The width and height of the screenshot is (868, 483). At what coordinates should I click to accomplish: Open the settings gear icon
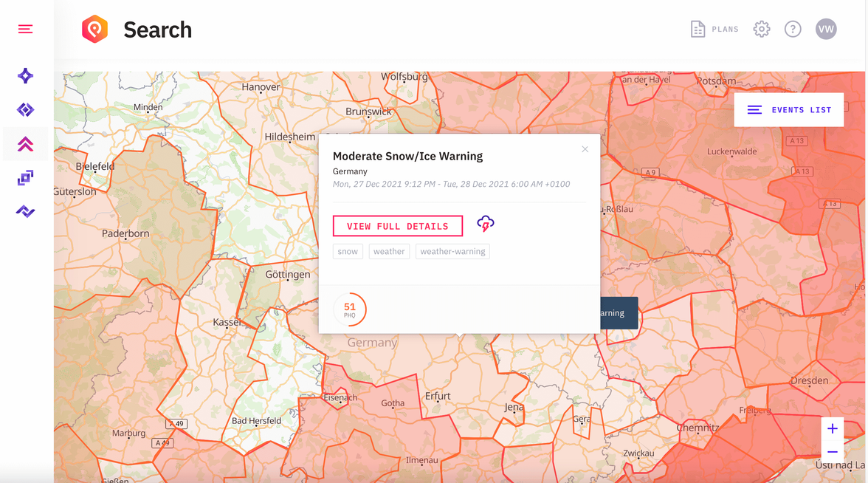[761, 29]
